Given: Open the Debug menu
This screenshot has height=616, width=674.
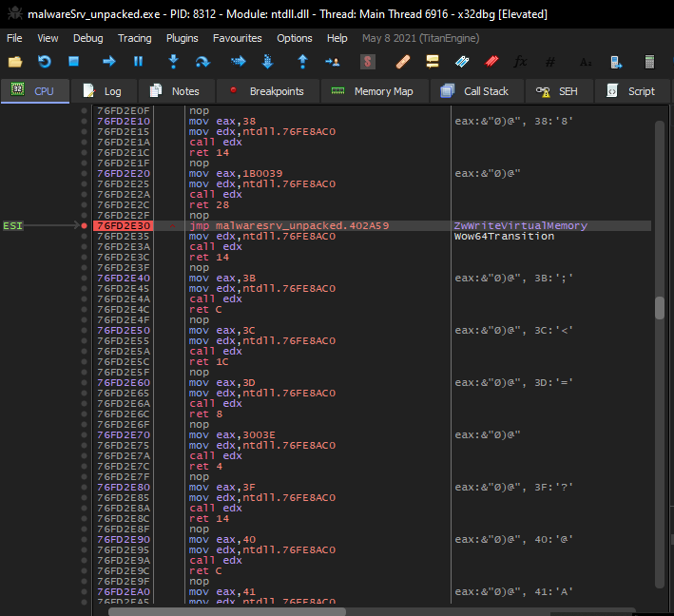Looking at the screenshot, I should pyautogui.click(x=87, y=38).
